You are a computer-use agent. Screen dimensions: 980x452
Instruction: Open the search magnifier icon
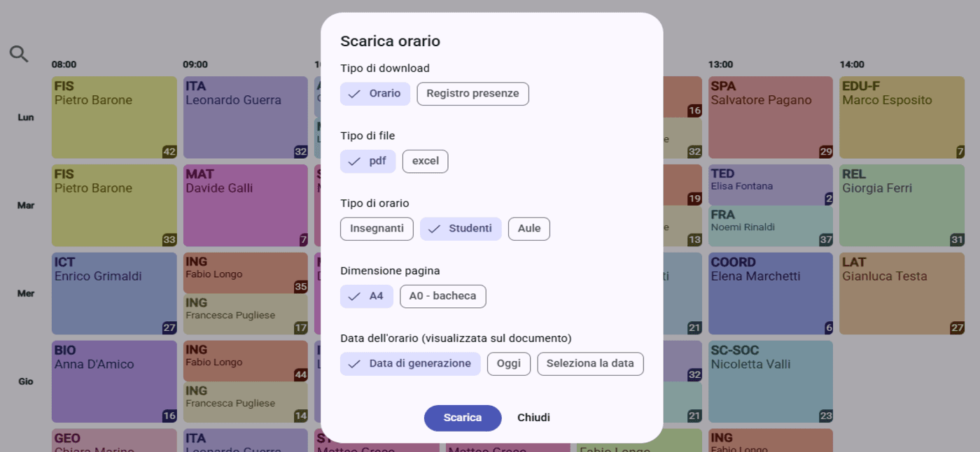[x=19, y=54]
